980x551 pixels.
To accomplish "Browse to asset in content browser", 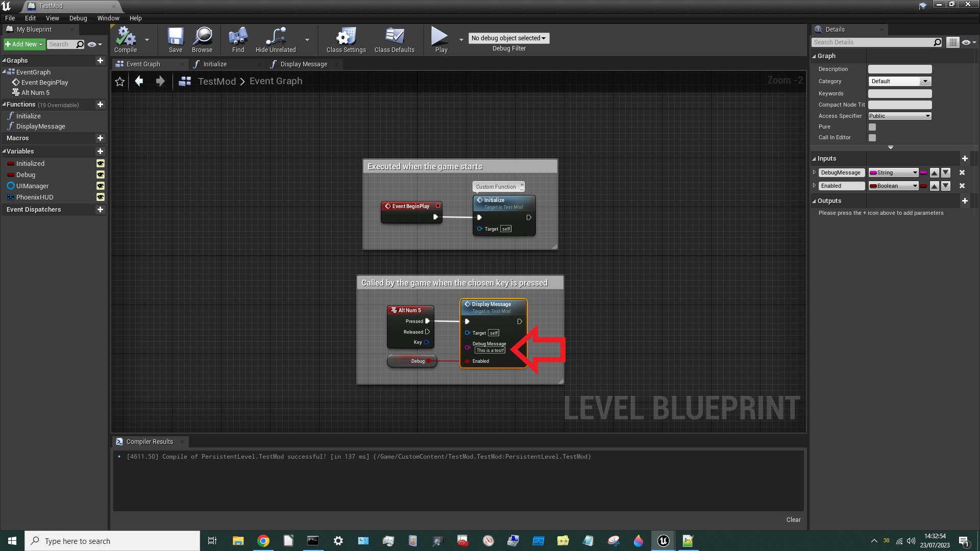I will (202, 40).
